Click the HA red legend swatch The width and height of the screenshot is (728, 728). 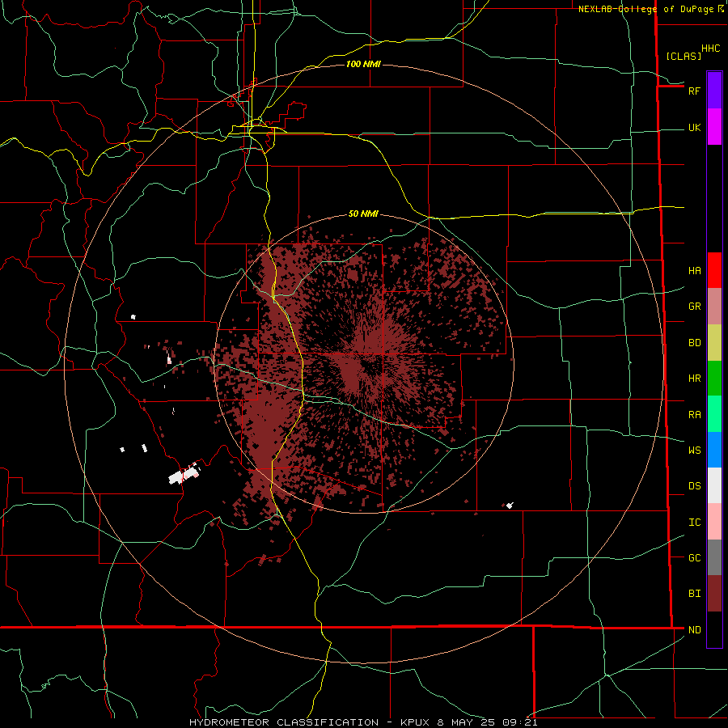pos(714,270)
